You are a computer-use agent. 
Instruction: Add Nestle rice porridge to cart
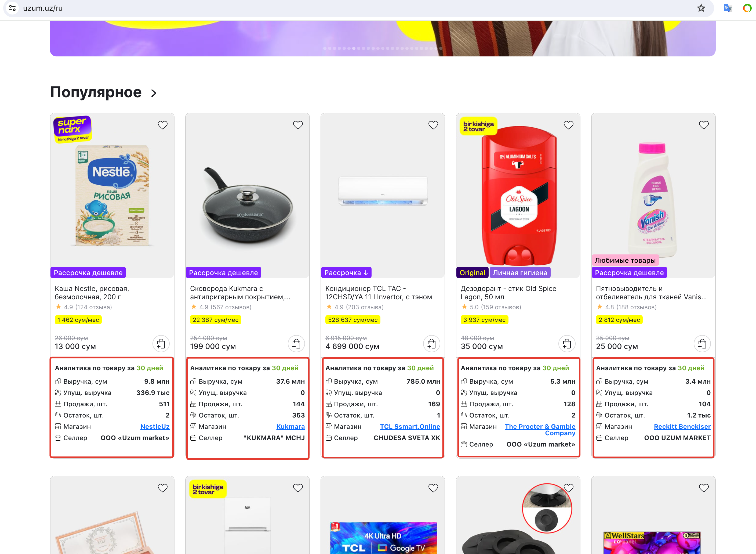point(161,344)
